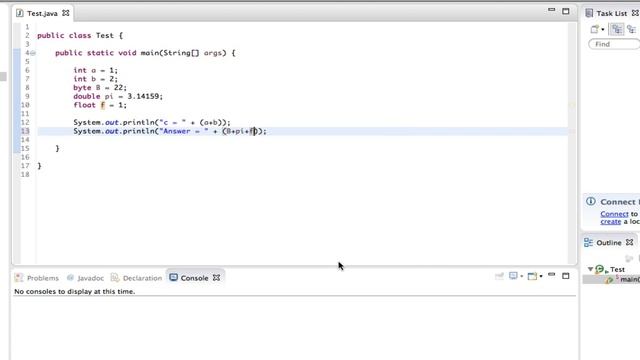Image resolution: width=640 pixels, height=360 pixels.
Task: Open the New Task dropdown arrow
Action: point(603,29)
